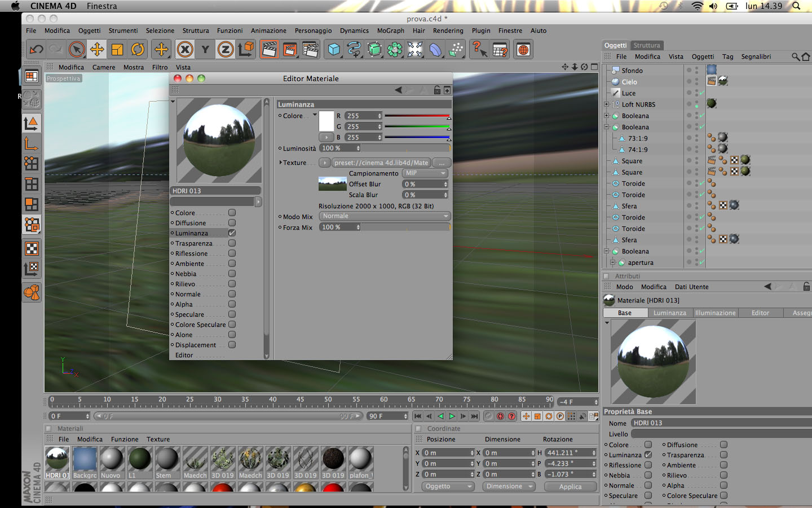Click the Model mode icon in left palette
Image resolution: width=812 pixels, height=508 pixels.
point(32,122)
